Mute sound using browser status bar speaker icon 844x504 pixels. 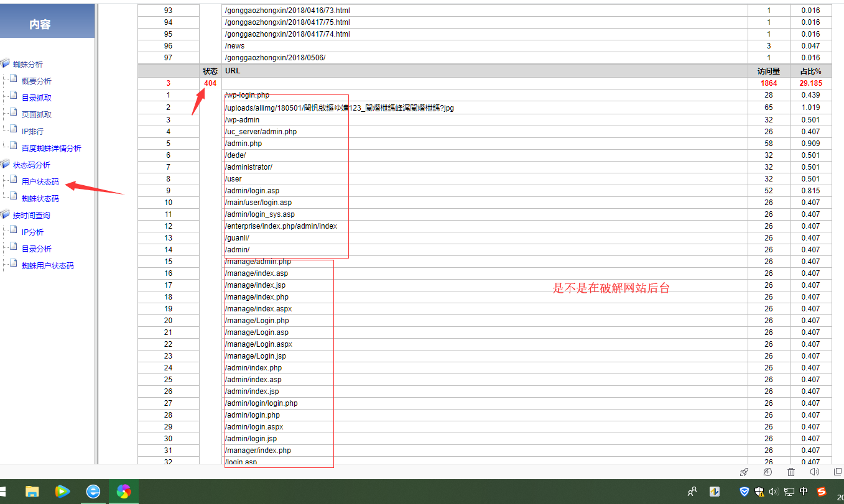pyautogui.click(x=815, y=472)
